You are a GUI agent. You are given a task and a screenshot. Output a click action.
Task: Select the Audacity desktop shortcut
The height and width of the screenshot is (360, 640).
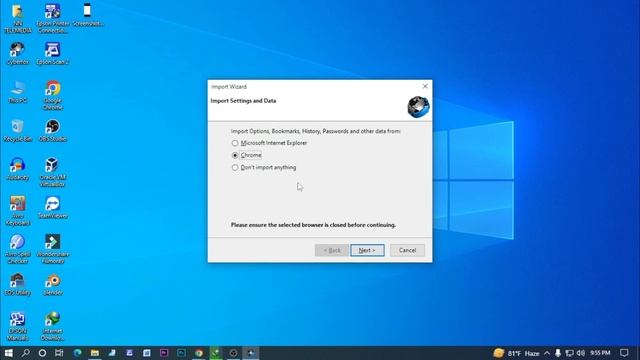[18, 169]
